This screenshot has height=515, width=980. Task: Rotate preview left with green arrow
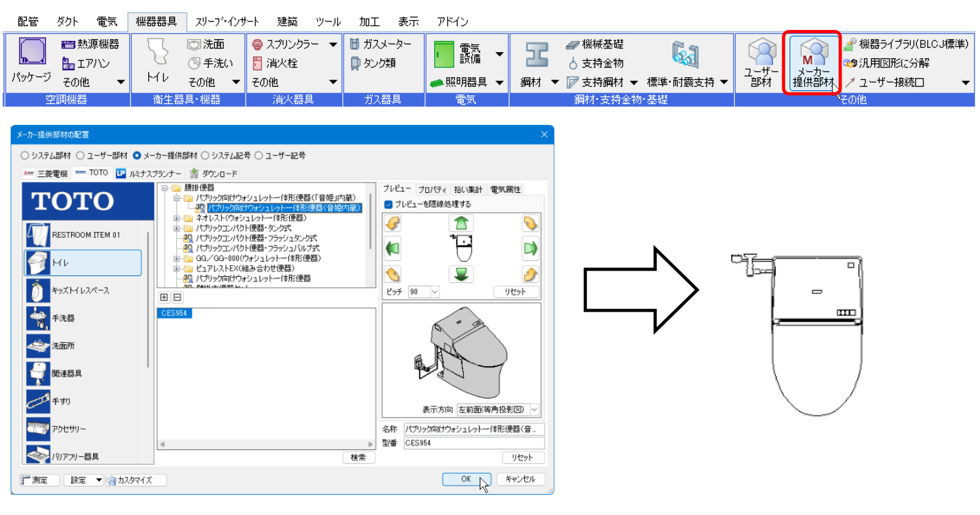pos(393,249)
